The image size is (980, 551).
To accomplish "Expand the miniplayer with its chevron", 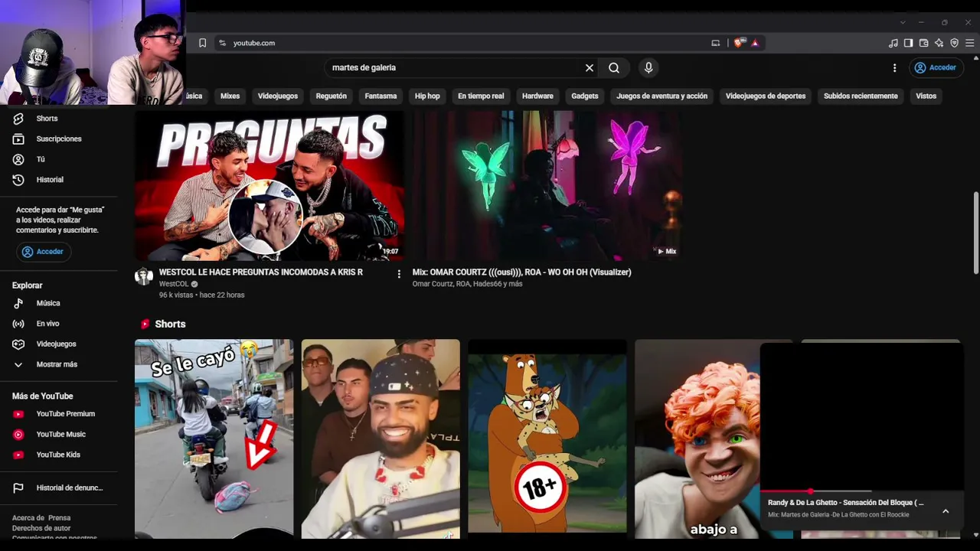I will 946,511.
